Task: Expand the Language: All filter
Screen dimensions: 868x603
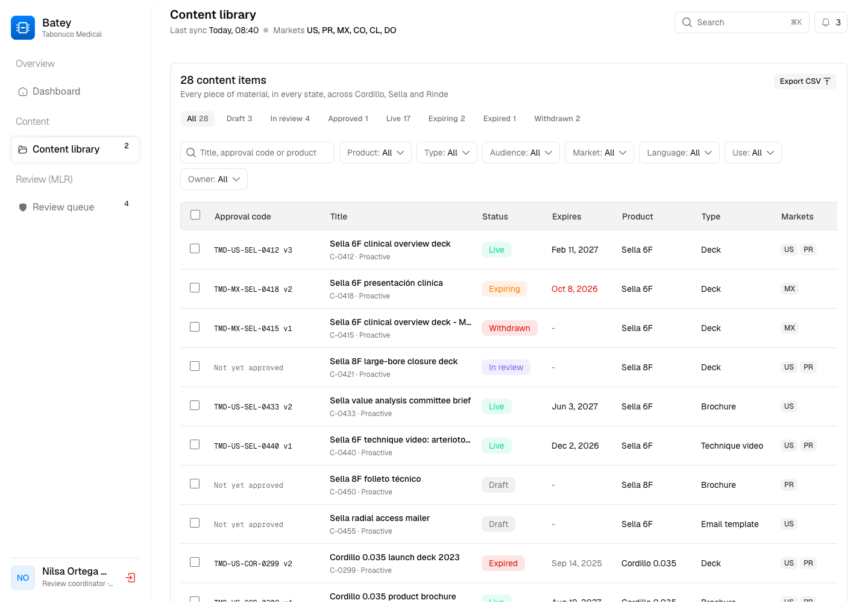Action: pos(679,153)
